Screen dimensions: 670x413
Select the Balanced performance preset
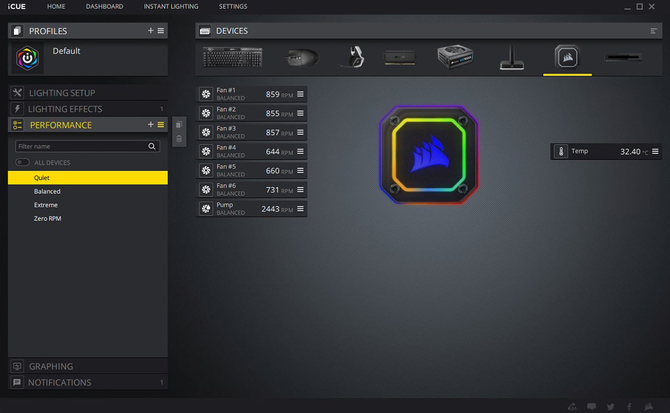88,191
